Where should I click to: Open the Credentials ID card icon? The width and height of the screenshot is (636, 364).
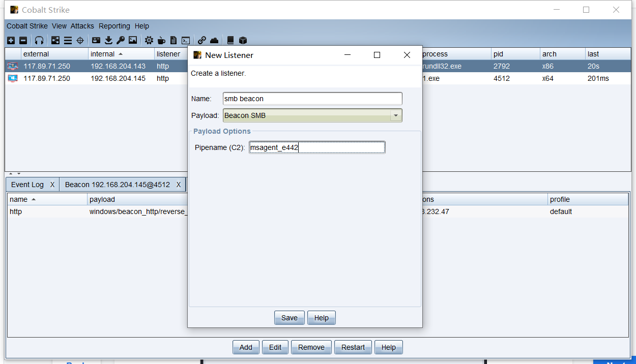[96, 40]
